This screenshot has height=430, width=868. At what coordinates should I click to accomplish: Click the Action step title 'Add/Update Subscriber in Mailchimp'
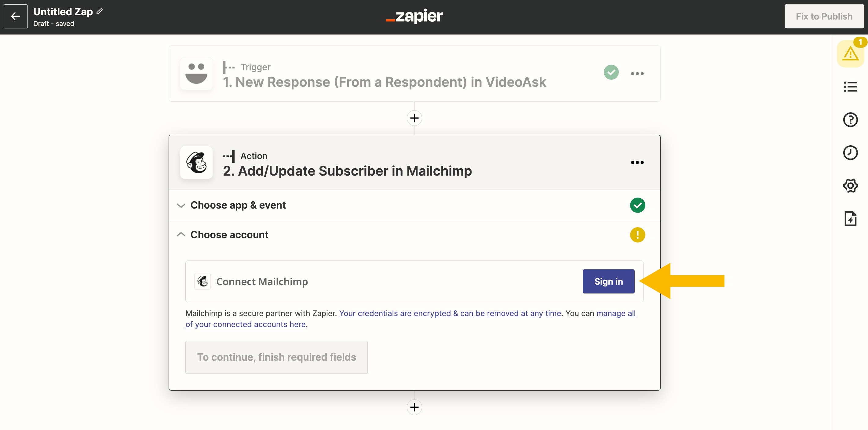coord(347,171)
